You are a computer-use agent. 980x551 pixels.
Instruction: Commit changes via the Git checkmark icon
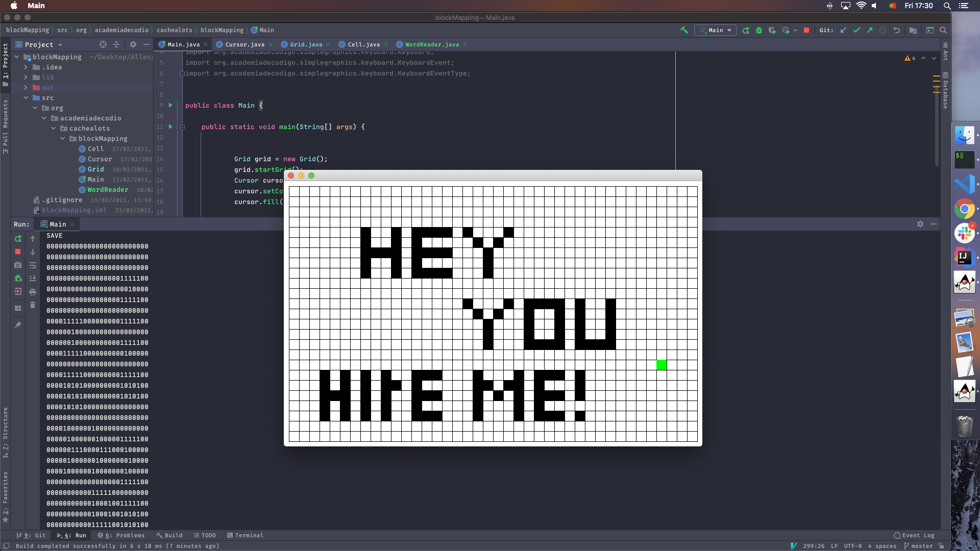click(856, 31)
